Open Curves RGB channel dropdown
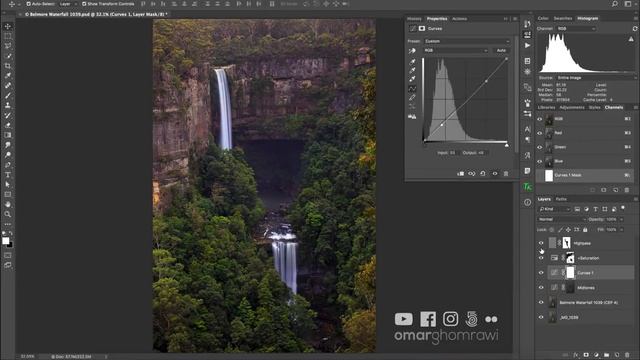640x360 pixels. click(x=456, y=50)
